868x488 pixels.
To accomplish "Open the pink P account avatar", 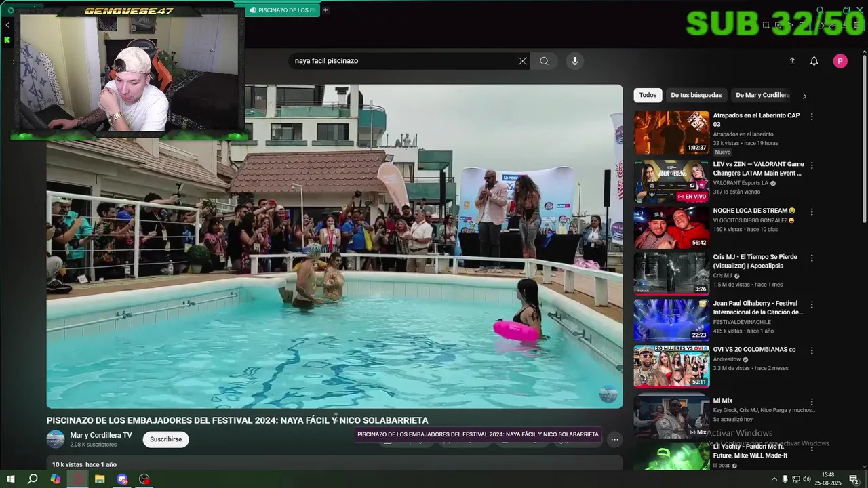I will pos(840,61).
